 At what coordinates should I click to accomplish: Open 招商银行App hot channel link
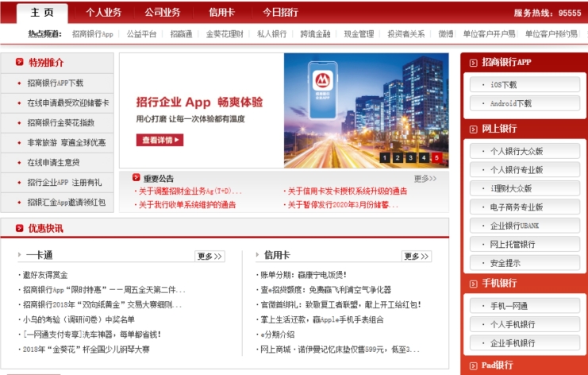[93, 34]
